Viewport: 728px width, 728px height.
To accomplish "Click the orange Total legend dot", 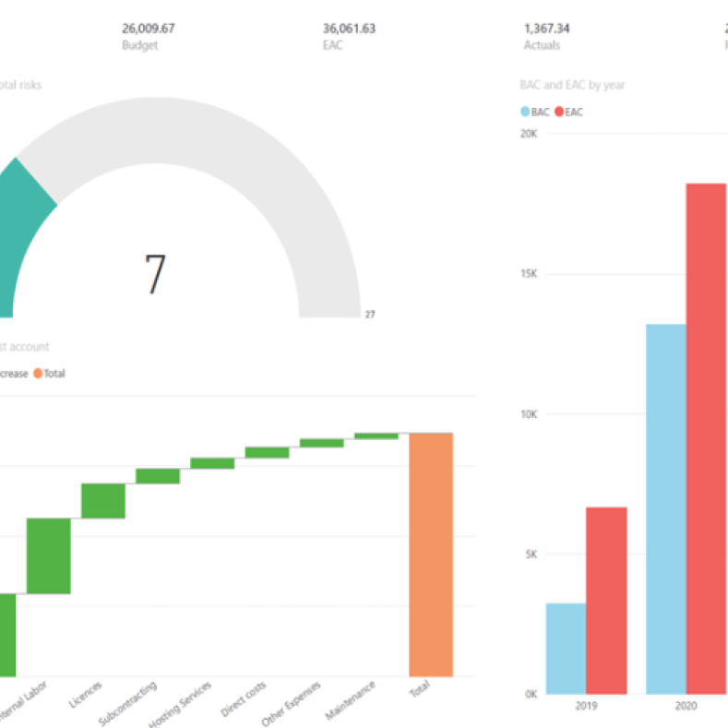I will (38, 374).
